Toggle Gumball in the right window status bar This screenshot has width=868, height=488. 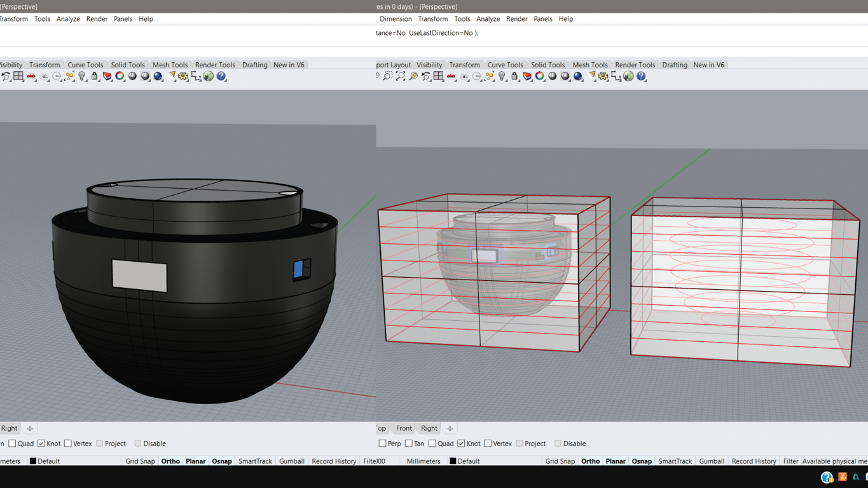click(x=712, y=461)
